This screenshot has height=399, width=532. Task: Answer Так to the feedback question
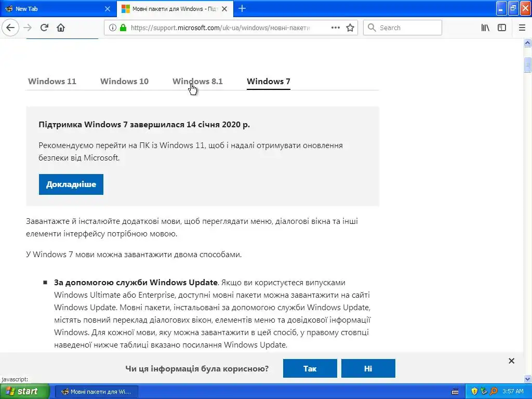click(x=310, y=368)
